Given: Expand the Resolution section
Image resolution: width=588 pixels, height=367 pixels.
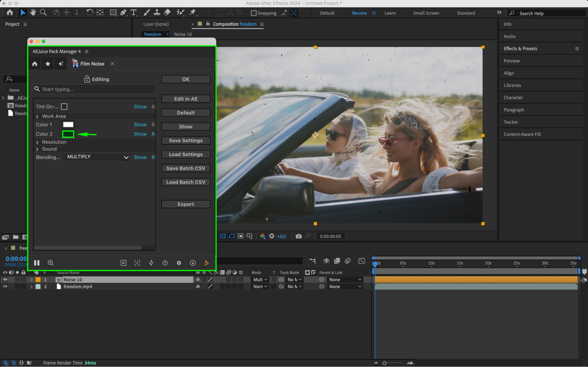Looking at the screenshot, I should tap(37, 142).
